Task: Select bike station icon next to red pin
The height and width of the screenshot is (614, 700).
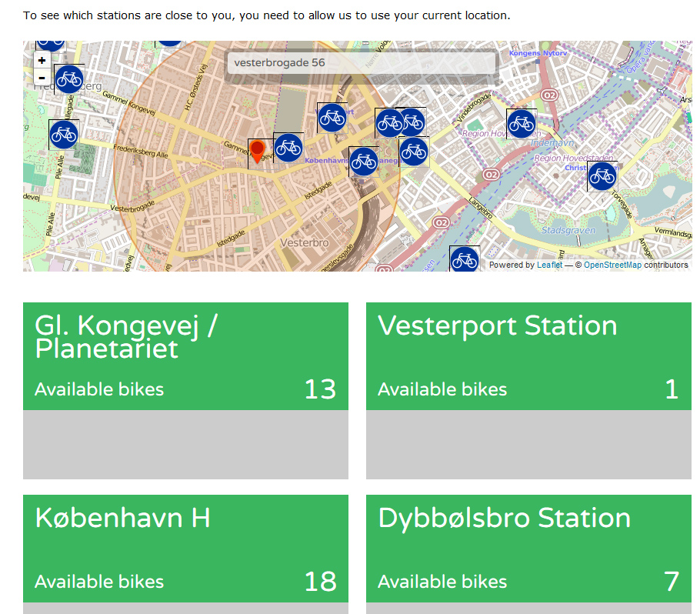Action: (x=288, y=148)
